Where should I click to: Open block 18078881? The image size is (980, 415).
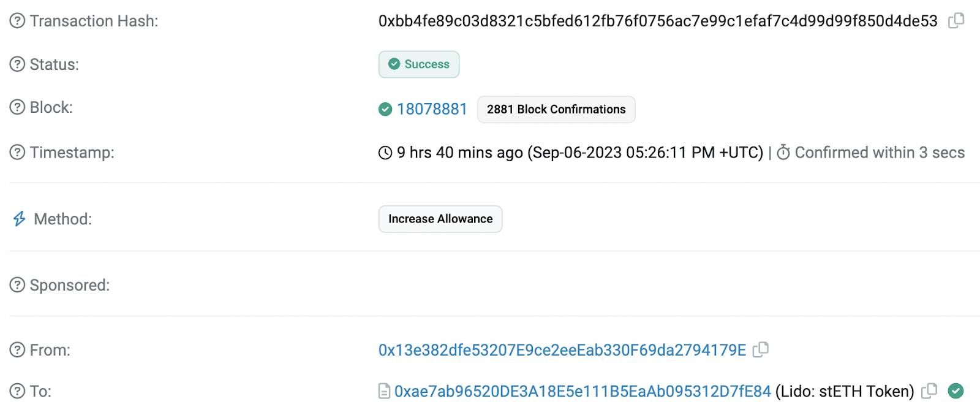point(432,109)
